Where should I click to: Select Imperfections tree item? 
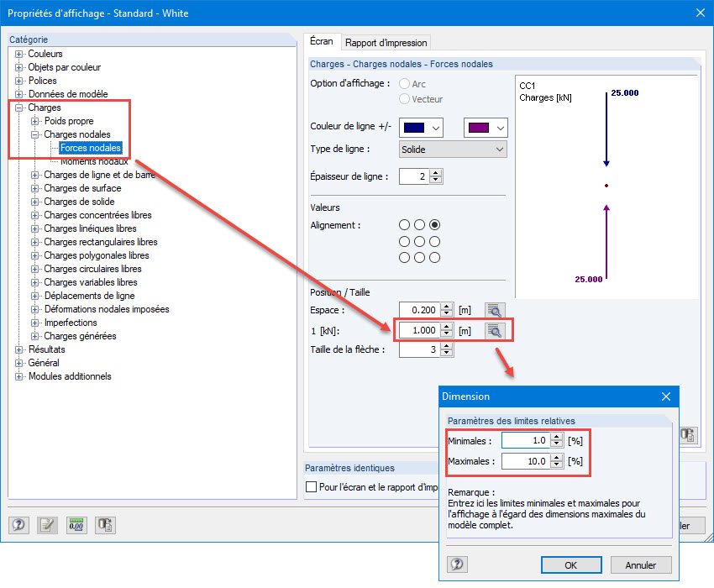(71, 323)
